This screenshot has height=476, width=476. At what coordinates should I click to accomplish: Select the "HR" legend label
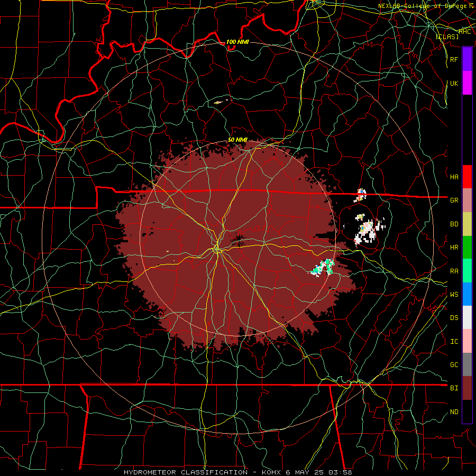[x=454, y=248]
